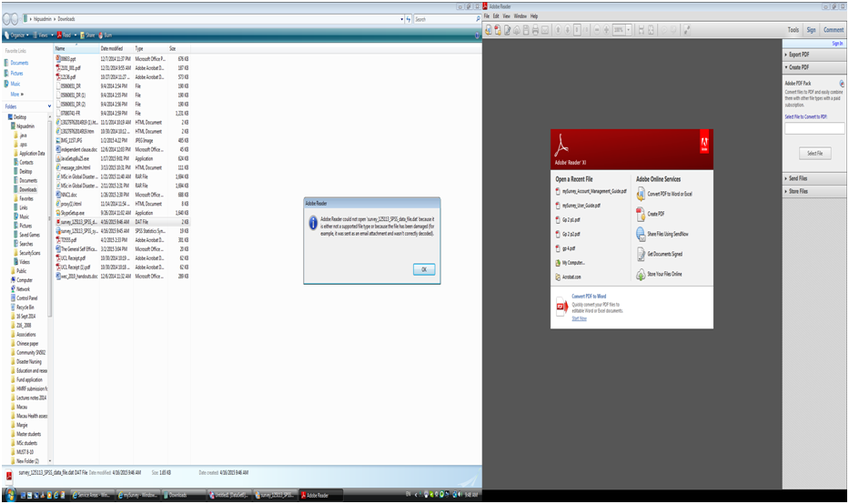Screen dimensions: 849x504
Task: Open the File menu in Adobe Reader
Action: click(x=486, y=16)
